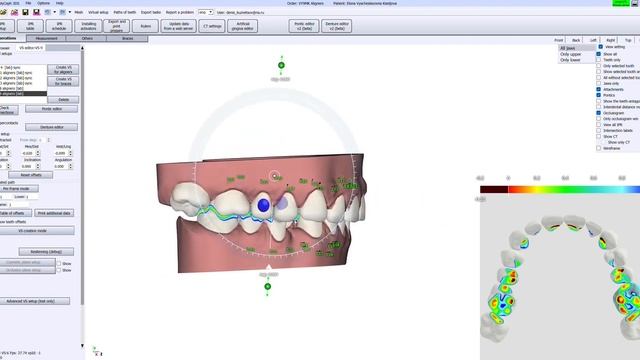The height and width of the screenshot is (360, 640).
Task: Click the pink floppy disk save-as icon
Action: point(36,12)
